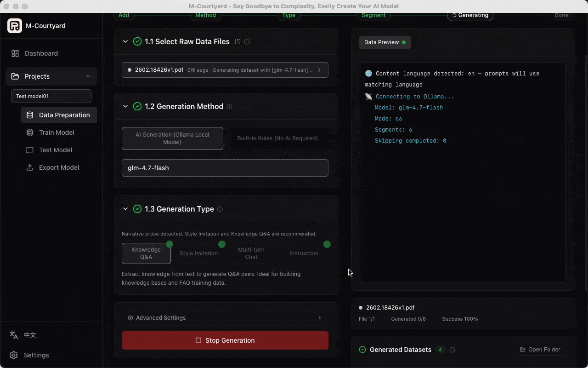Select the Style Imitation type
The image size is (588, 368).
(x=198, y=253)
